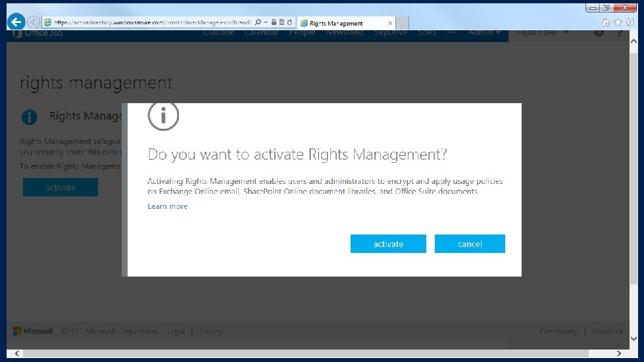Expand the Admin dropdown menu
Screen dimensions: 644x362
[x=484, y=33]
